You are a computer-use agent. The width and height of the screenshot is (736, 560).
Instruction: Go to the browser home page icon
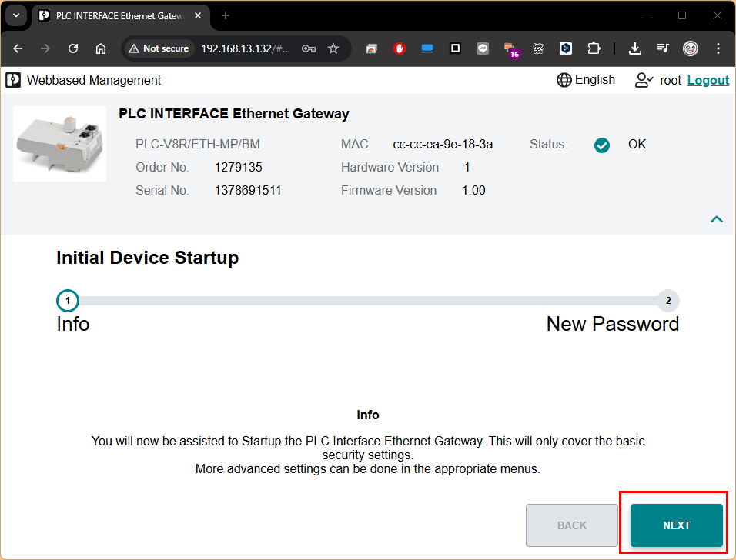pos(100,48)
